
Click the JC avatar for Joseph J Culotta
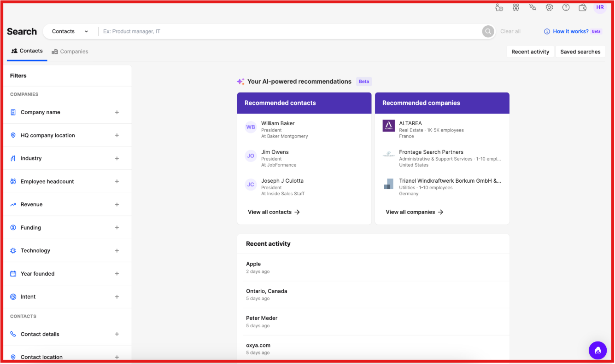[x=251, y=185]
